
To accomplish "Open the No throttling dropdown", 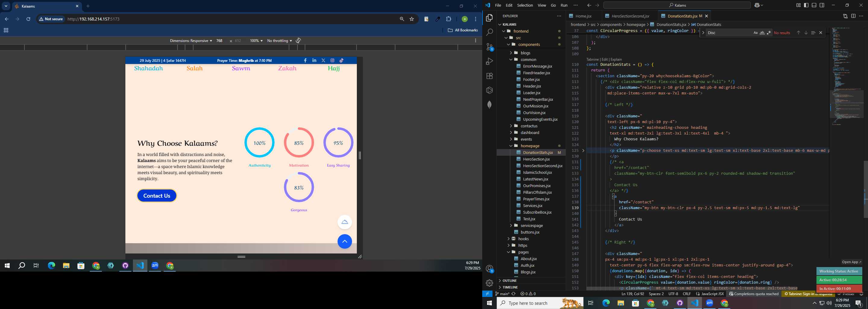I will click(x=279, y=41).
